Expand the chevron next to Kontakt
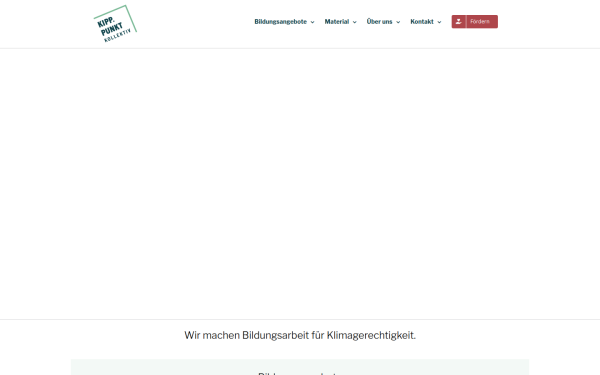600x375 pixels. (439, 22)
